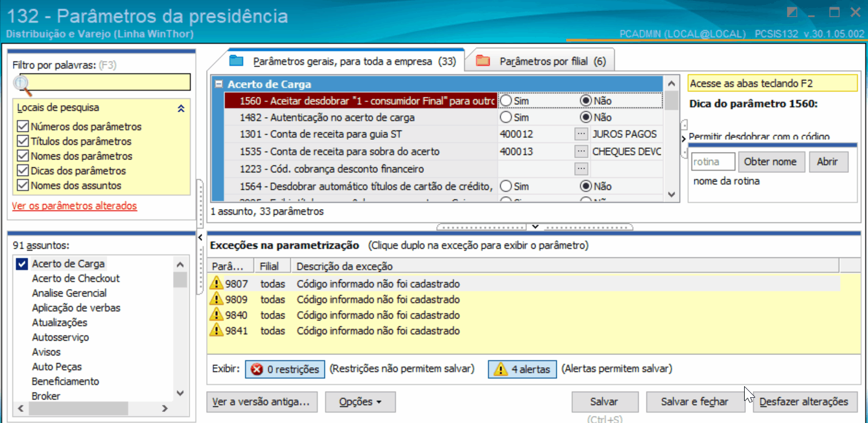
Task: Select Sim for parameter 1560
Action: coord(506,100)
